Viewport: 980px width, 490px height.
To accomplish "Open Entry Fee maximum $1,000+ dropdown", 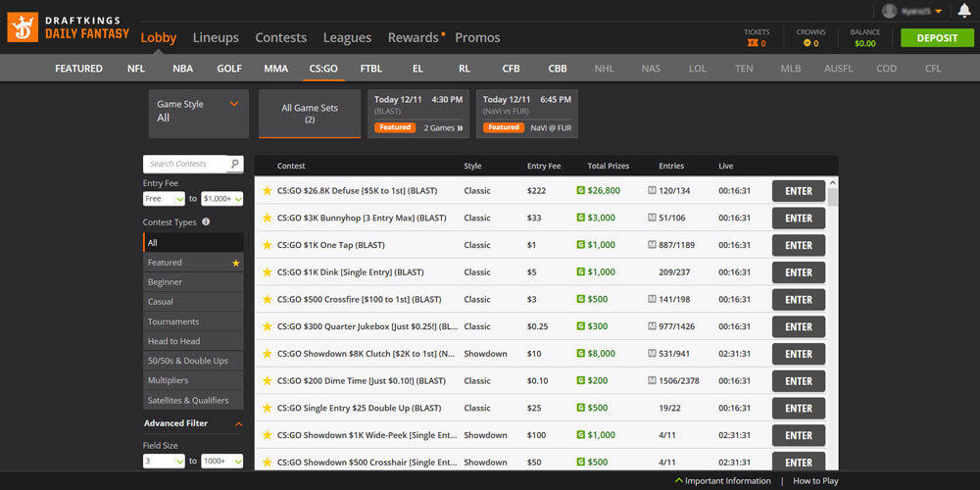I will (x=221, y=199).
